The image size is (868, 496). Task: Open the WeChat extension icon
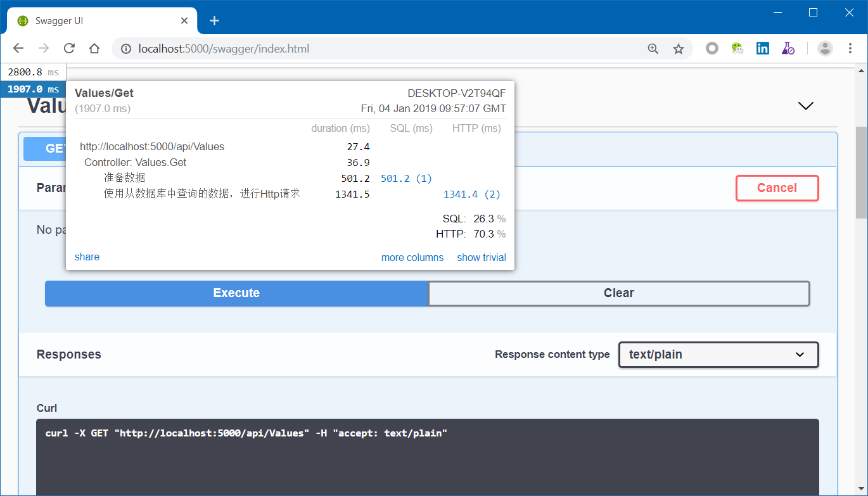coord(737,48)
